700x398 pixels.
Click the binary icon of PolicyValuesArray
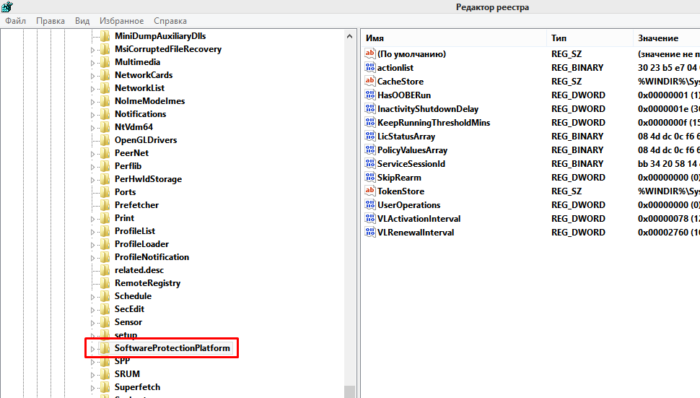point(370,150)
